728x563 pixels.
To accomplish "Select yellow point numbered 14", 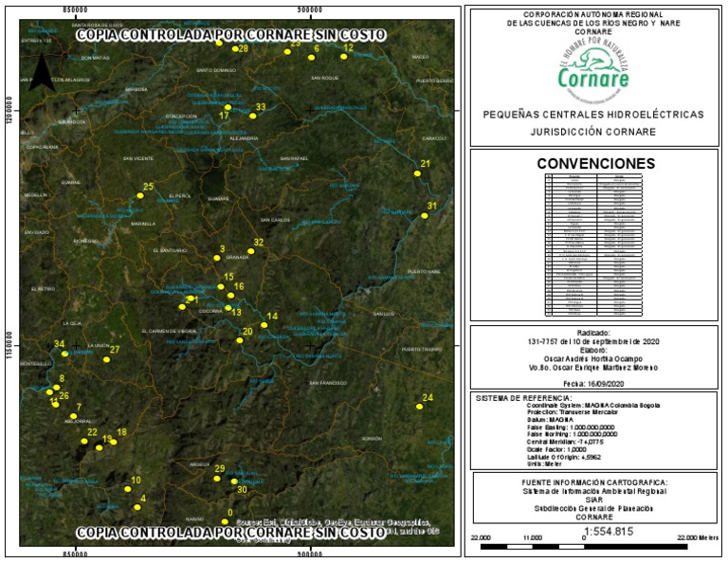I will 264,325.
